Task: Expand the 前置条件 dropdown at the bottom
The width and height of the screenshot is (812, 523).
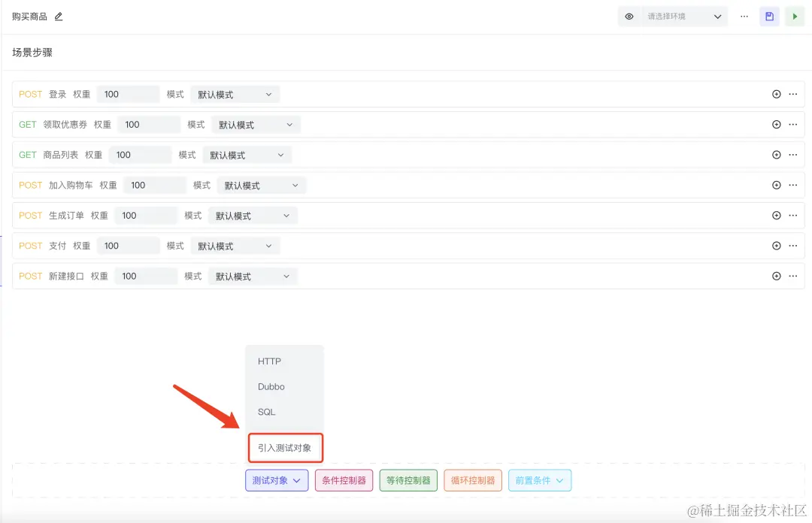Action: coord(539,479)
